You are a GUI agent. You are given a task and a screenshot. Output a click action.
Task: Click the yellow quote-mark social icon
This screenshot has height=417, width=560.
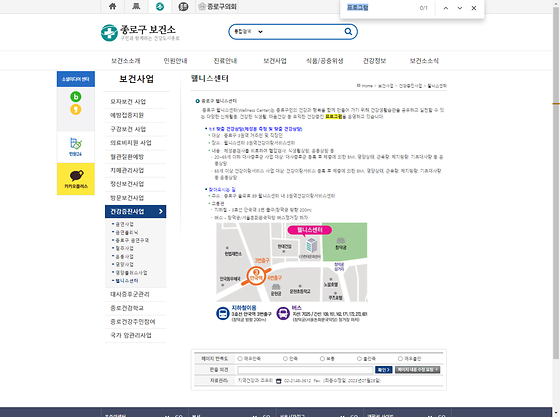click(75, 109)
